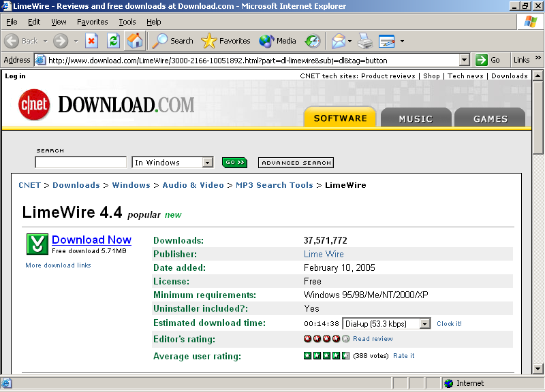Click the Read review link
Screen dimensions: 545x392
click(x=373, y=338)
